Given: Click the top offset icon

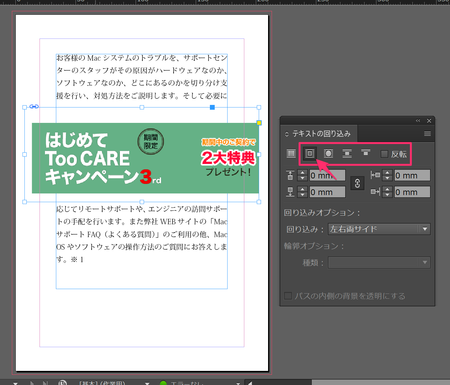Looking at the screenshot, I should 290,175.
